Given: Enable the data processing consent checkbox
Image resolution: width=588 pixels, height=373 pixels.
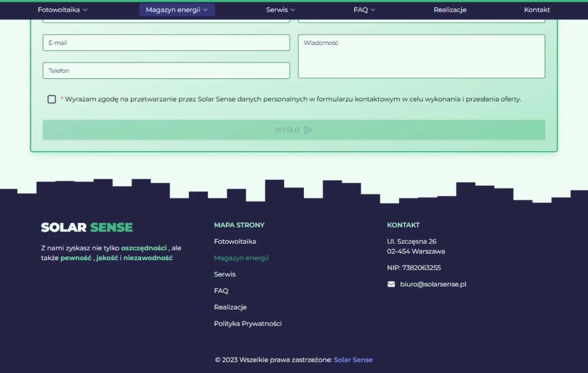Looking at the screenshot, I should tap(51, 99).
